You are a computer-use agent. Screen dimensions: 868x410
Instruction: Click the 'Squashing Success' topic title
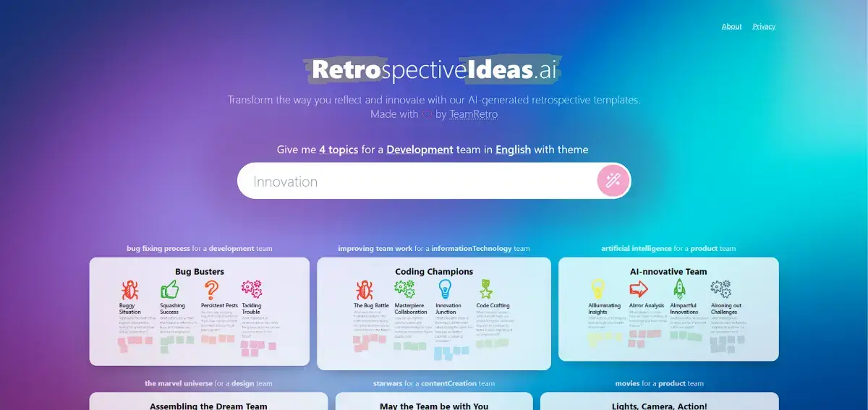click(x=172, y=309)
